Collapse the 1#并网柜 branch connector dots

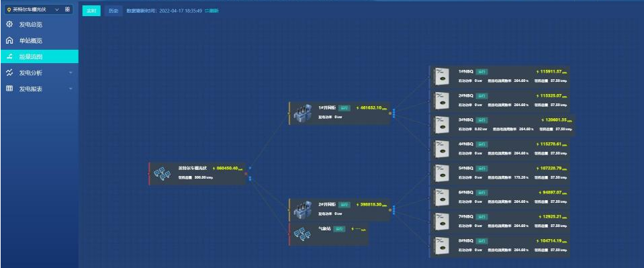(x=394, y=113)
